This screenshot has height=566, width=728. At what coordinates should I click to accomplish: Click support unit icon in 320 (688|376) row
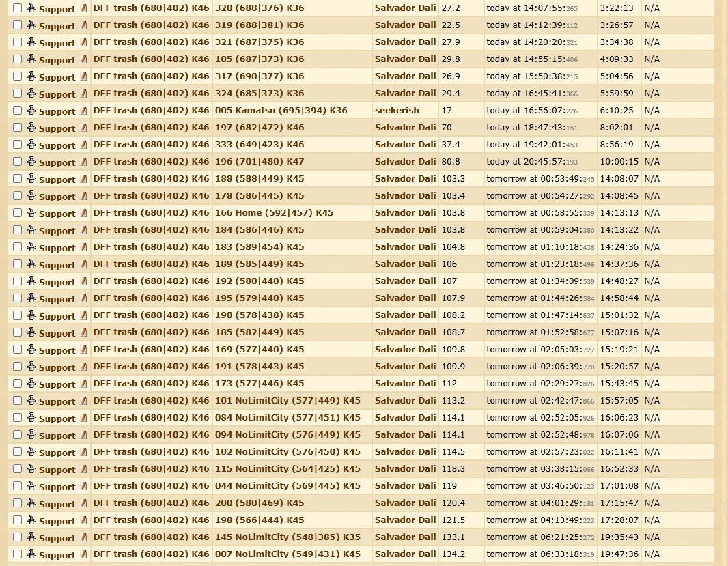[x=31, y=8]
